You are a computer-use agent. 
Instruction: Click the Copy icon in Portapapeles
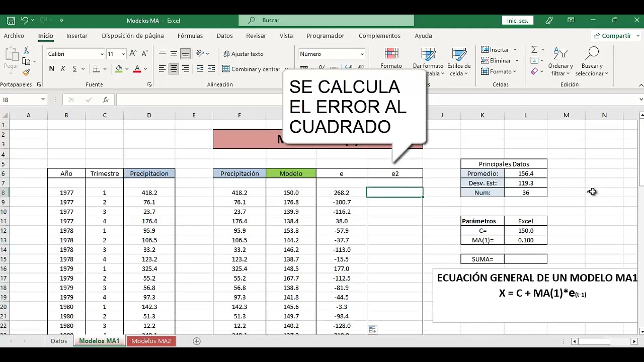[x=26, y=61]
